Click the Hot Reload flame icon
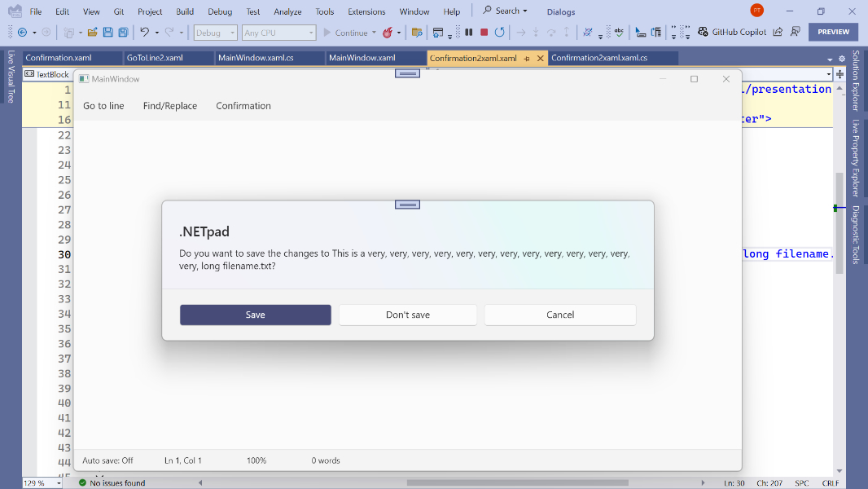 point(388,32)
